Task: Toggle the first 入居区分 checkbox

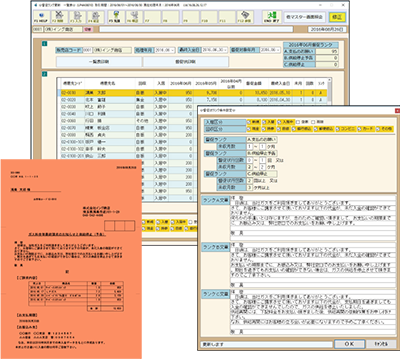Action: [249, 122]
